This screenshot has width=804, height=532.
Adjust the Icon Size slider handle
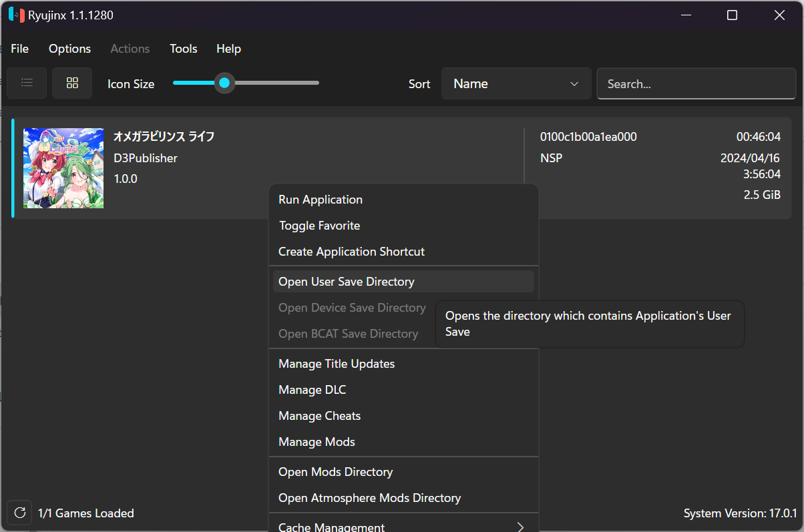tap(224, 83)
